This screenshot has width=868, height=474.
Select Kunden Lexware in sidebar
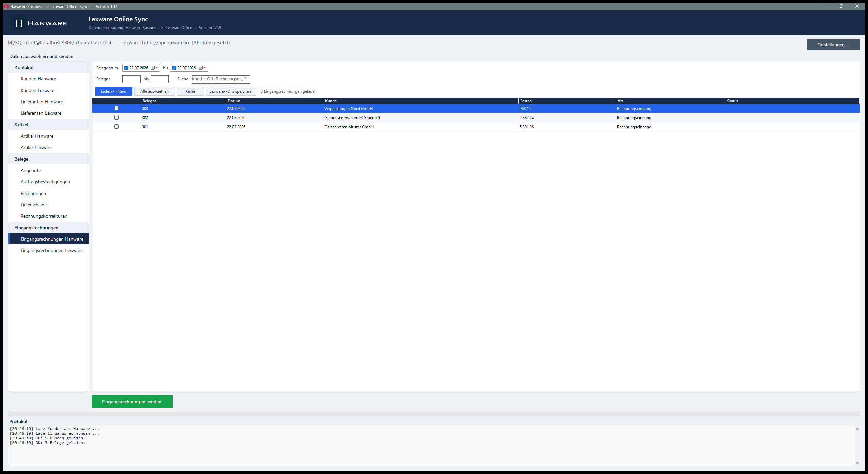[49, 90]
